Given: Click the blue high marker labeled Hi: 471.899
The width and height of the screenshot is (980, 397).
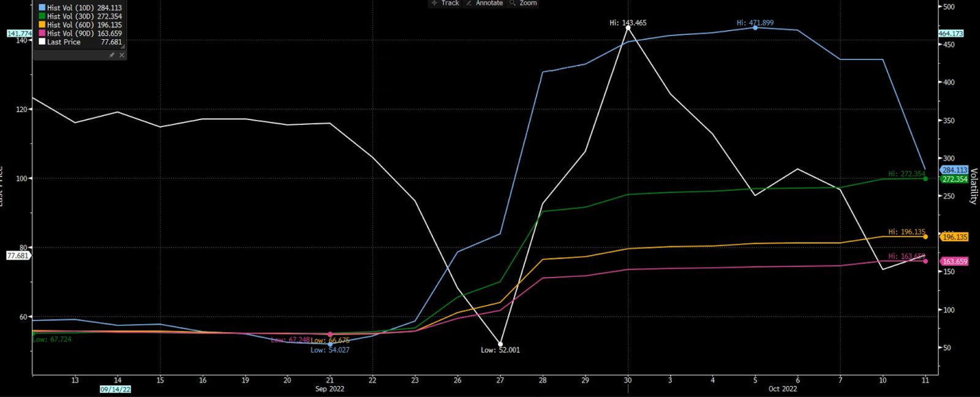Looking at the screenshot, I should 755,28.
